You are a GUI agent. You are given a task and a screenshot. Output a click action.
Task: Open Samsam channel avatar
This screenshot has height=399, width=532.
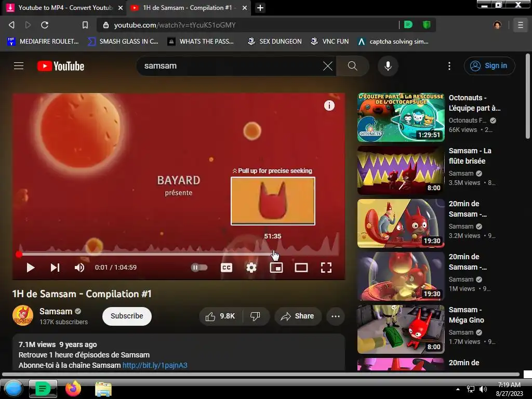23,315
